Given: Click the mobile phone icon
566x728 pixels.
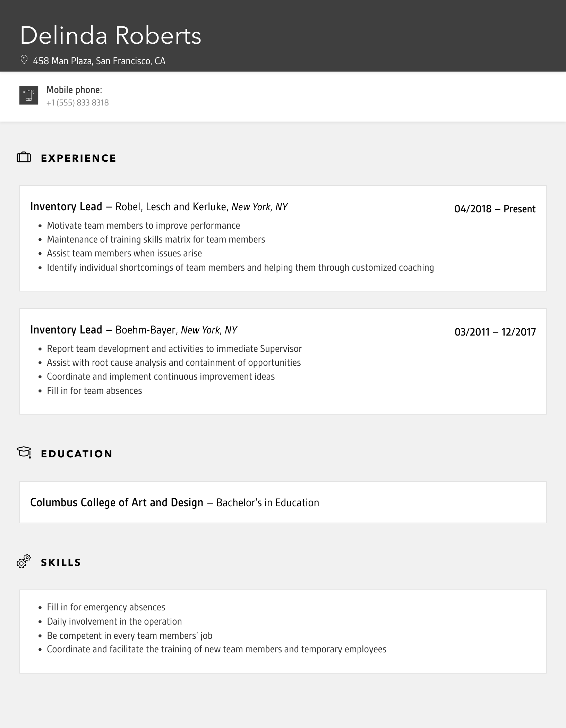Looking at the screenshot, I should click(29, 95).
